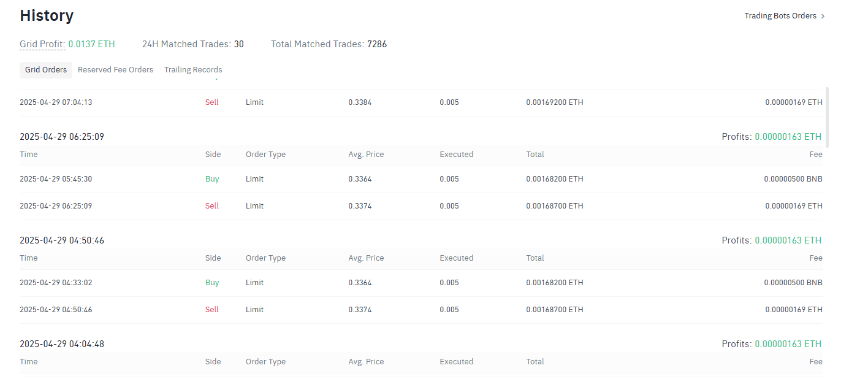
Task: Click the 2025-04-29 04:04:48 group header
Action: click(x=62, y=344)
